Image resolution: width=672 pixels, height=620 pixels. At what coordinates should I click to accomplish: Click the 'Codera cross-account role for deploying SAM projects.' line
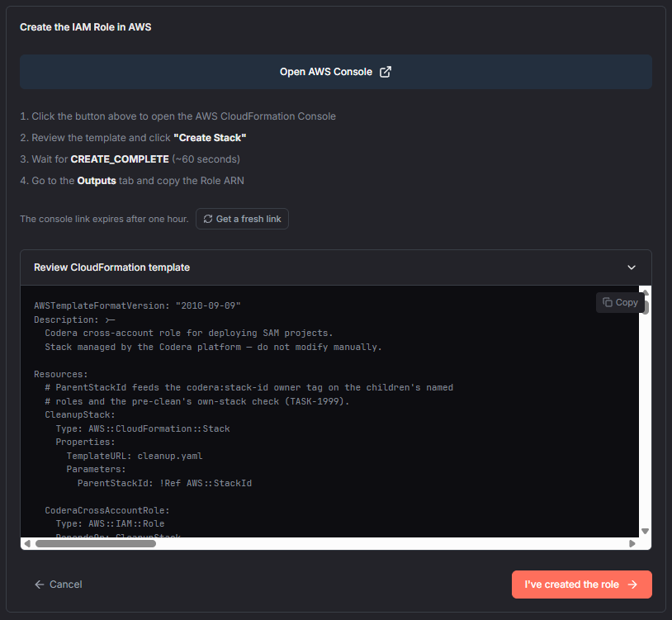pos(189,333)
